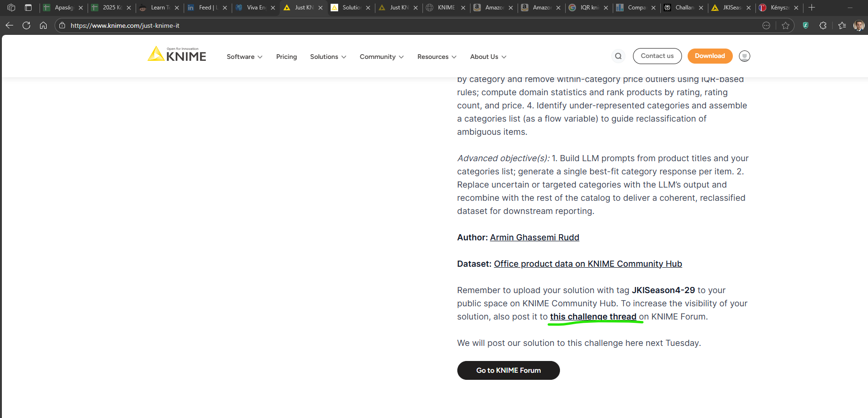Click the orange Download button
Viewport: 868px width, 418px height.
point(709,56)
